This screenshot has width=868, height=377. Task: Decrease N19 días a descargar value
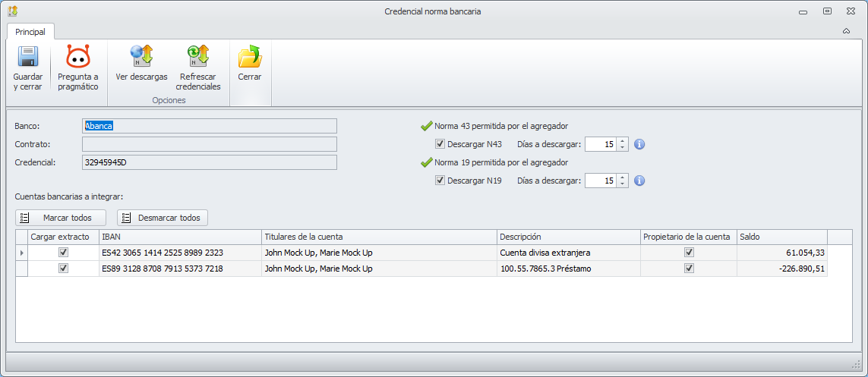click(623, 184)
